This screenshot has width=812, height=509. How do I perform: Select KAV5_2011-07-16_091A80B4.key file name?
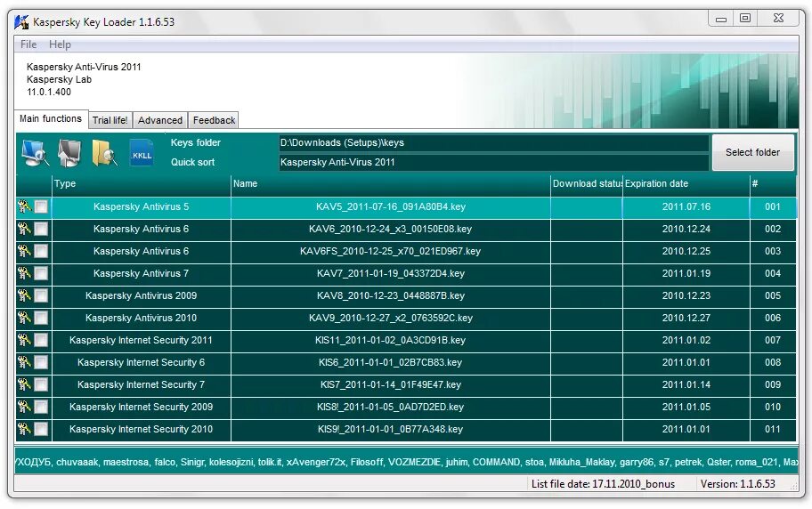pyautogui.click(x=391, y=206)
